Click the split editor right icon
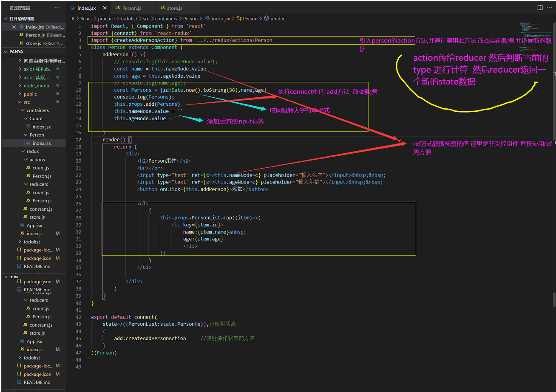 click(x=540, y=8)
